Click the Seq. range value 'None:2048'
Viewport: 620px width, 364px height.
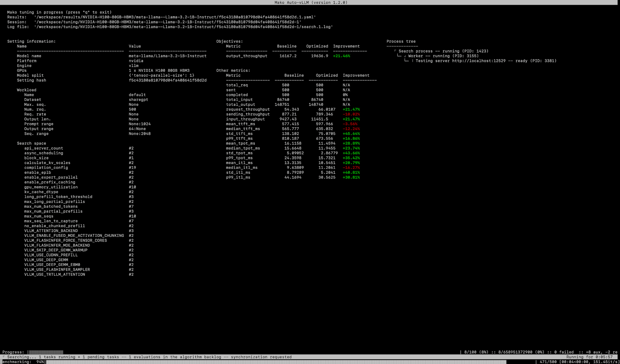pyautogui.click(x=140, y=134)
